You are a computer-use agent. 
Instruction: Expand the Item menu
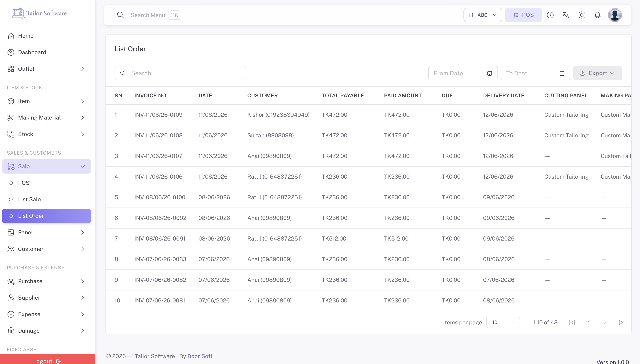pos(47,101)
